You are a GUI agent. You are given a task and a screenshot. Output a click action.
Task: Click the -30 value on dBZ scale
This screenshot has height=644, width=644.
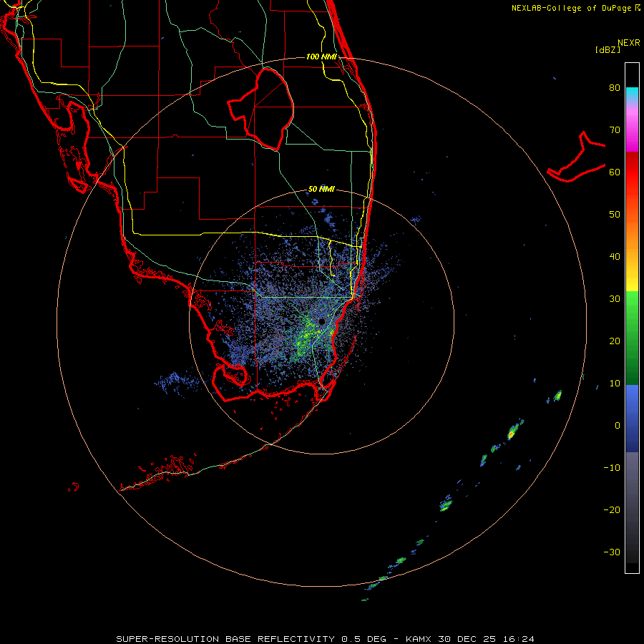pos(612,552)
